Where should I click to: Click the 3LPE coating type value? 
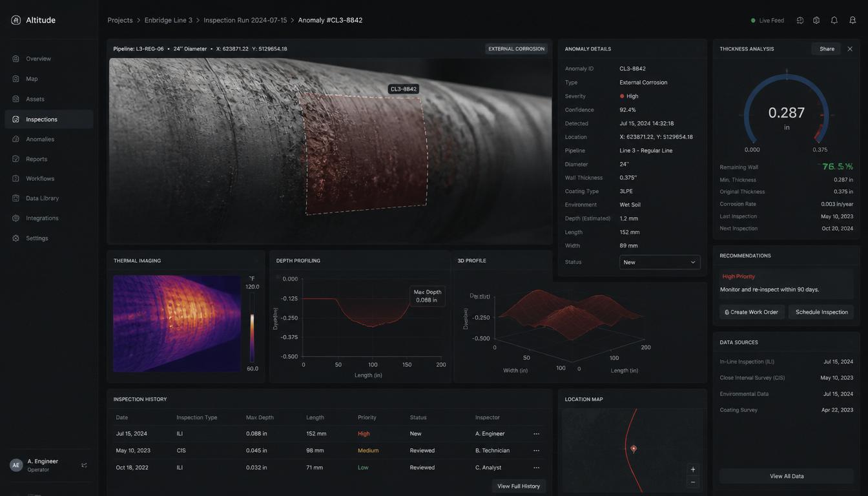point(626,191)
